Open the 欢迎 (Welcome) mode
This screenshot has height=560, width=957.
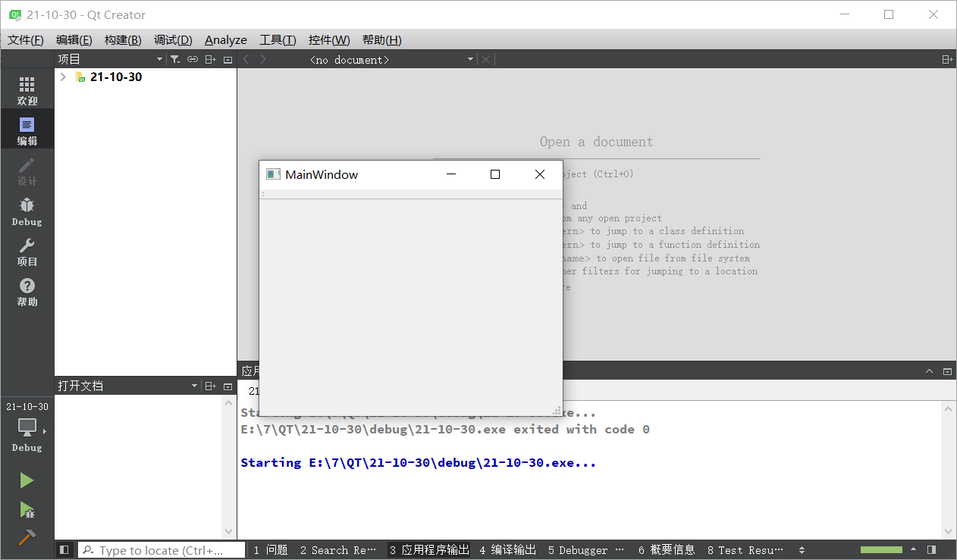point(27,90)
